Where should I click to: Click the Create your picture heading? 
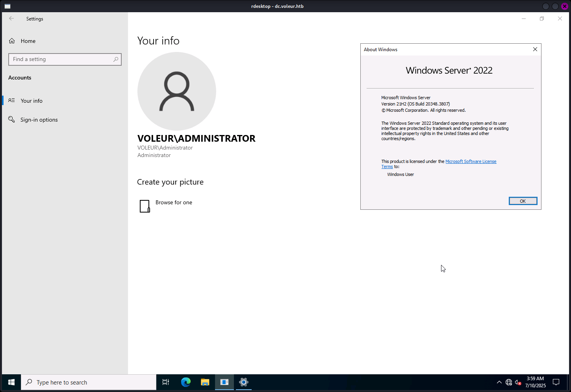[x=170, y=182]
